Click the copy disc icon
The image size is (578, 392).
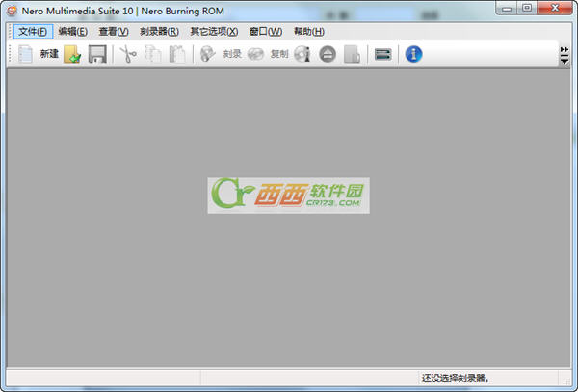255,54
